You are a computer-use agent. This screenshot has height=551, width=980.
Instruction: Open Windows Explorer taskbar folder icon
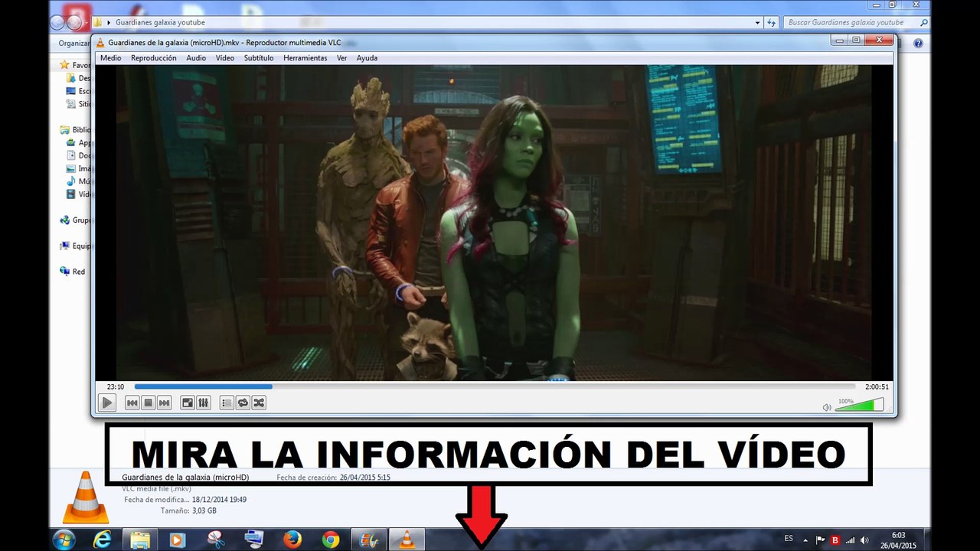coord(140,540)
